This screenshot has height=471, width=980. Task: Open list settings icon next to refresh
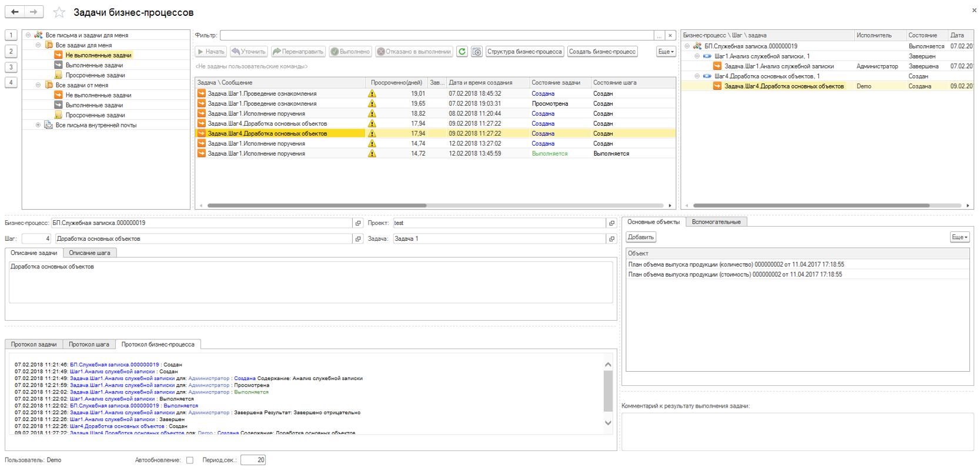[477, 52]
